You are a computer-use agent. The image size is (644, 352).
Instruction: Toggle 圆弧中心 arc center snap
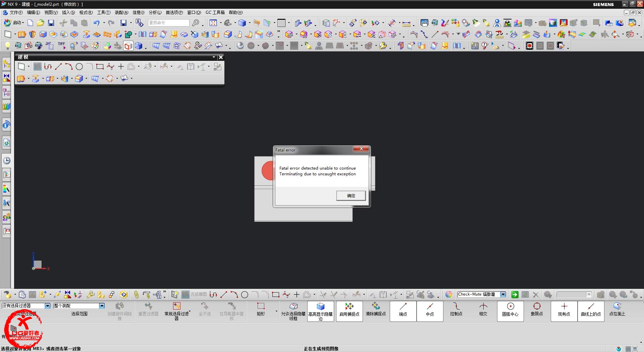coord(510,311)
